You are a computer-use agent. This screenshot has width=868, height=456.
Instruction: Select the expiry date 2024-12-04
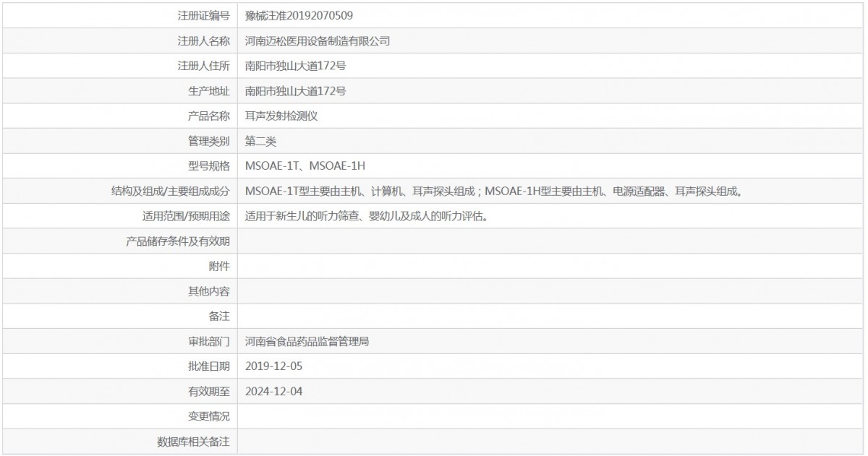tap(274, 392)
